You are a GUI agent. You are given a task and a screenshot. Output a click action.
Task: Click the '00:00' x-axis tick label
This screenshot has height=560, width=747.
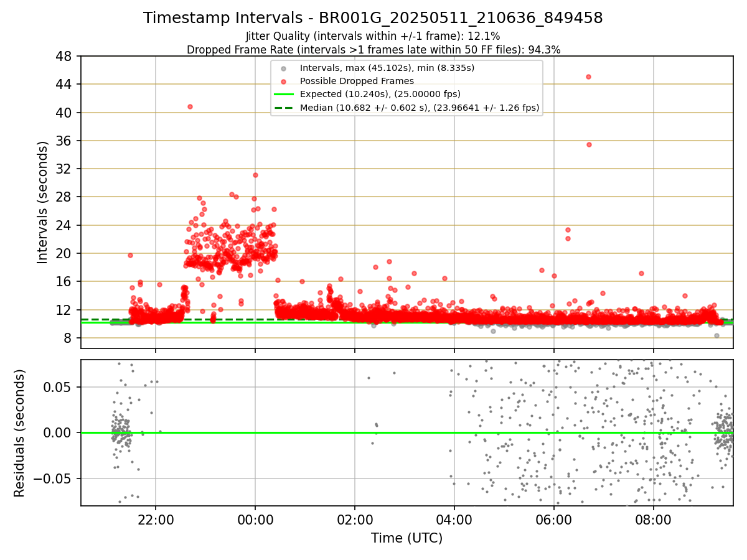click(255, 520)
